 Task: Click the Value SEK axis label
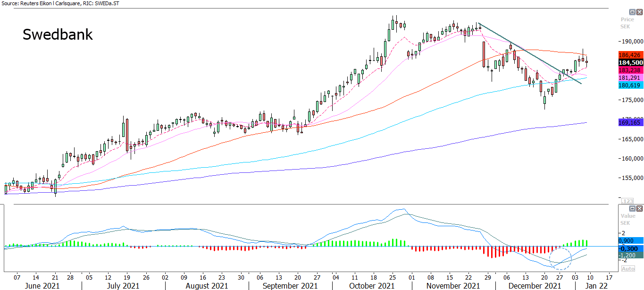click(627, 219)
